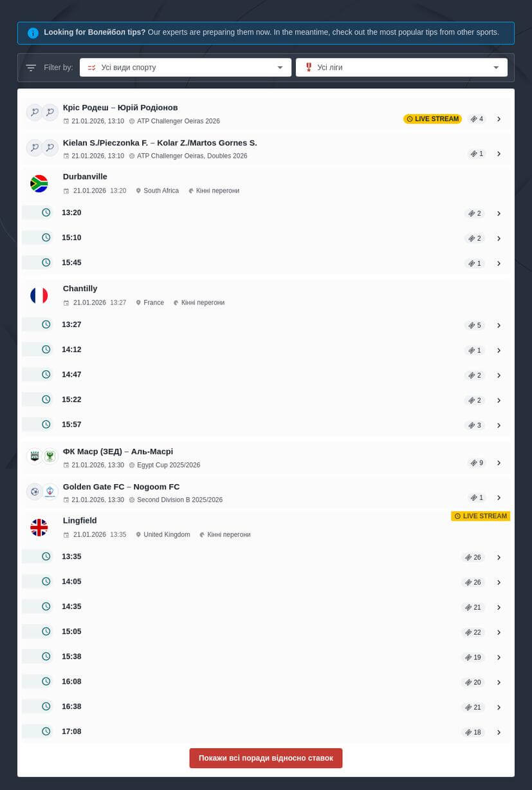
Task: Click the clock icon for the 13:27 race
Action: coord(46,324)
